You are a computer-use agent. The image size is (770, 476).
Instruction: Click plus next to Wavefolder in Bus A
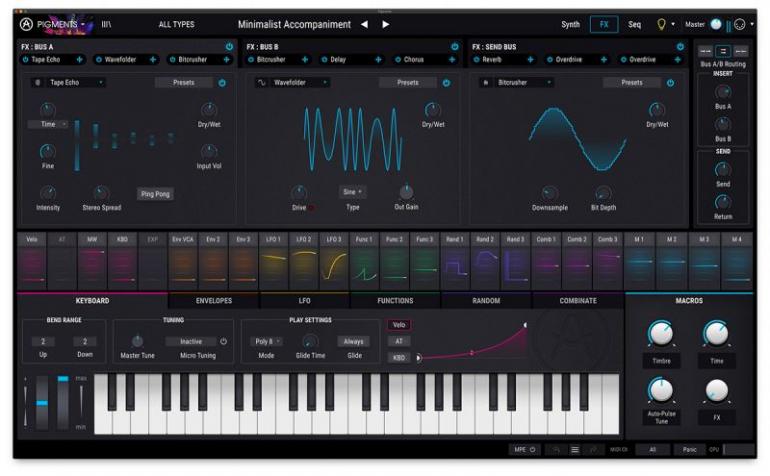(153, 59)
